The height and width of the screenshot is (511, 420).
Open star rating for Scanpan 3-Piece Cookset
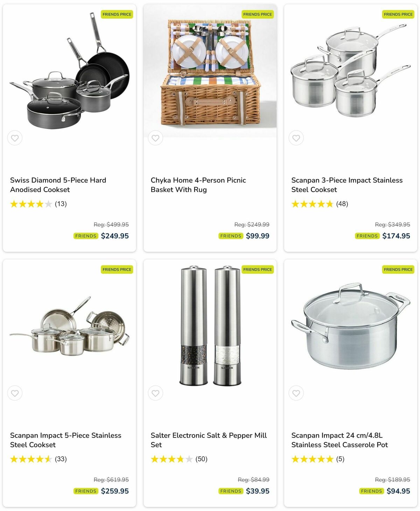tap(312, 204)
